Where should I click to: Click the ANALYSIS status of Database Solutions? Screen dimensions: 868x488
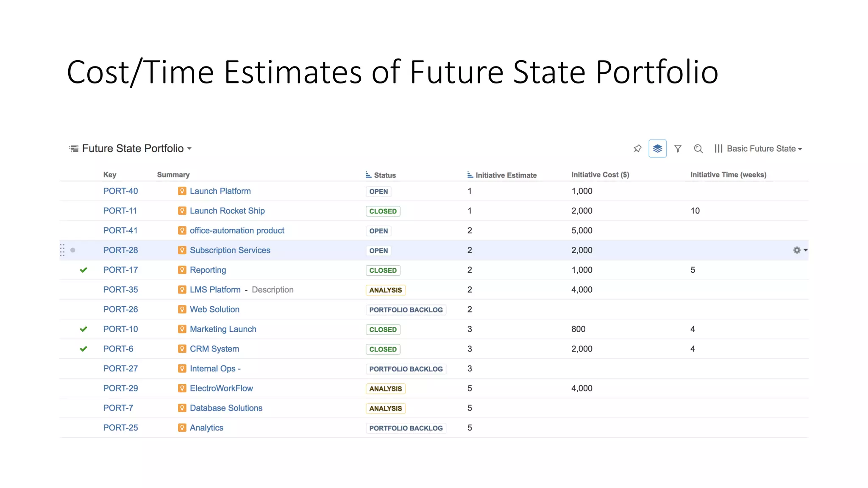point(385,408)
